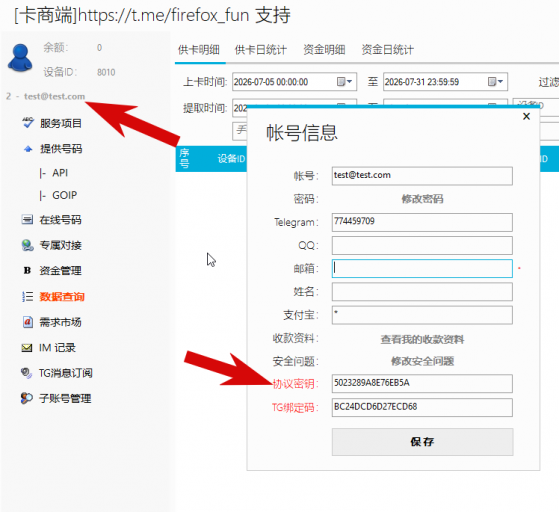Viewport: 559px width, 512px height.
Task: Click the blue user avatar icon
Action: tap(20, 58)
